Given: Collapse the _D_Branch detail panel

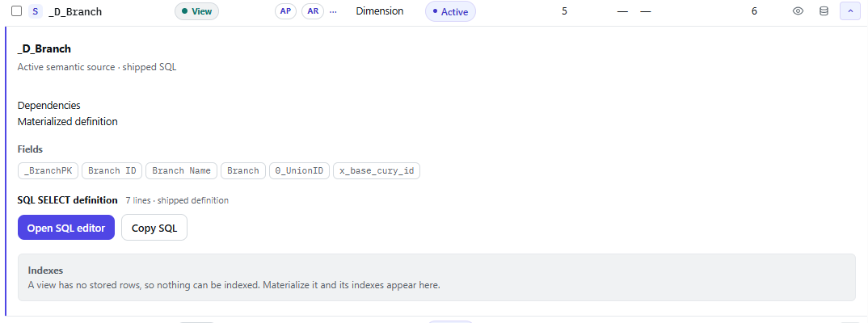Looking at the screenshot, I should click(849, 11).
